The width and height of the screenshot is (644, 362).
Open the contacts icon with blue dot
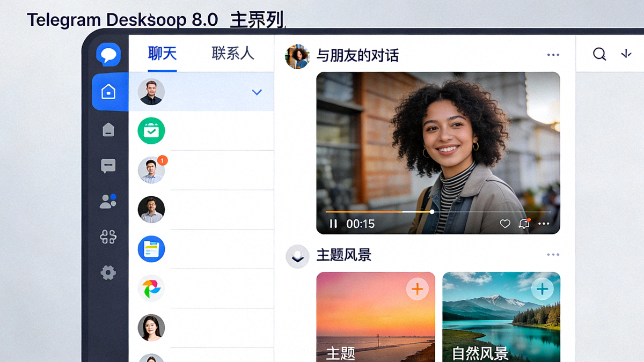point(107,201)
